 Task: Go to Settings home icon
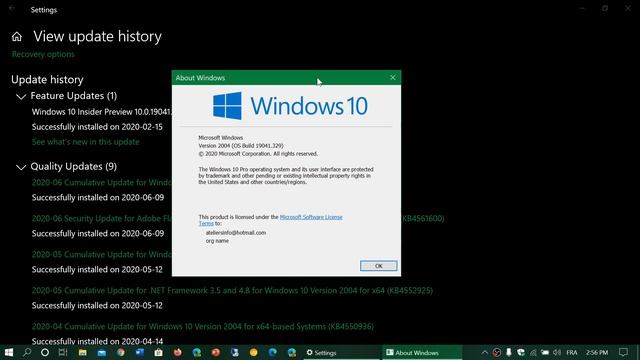(17, 37)
